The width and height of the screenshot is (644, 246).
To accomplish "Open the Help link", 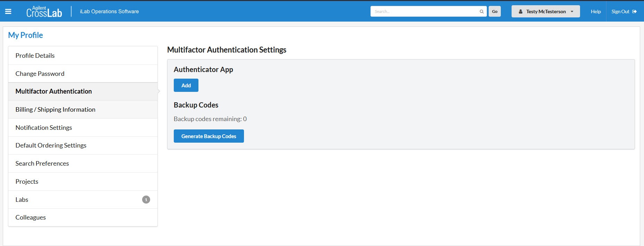I will 595,11.
